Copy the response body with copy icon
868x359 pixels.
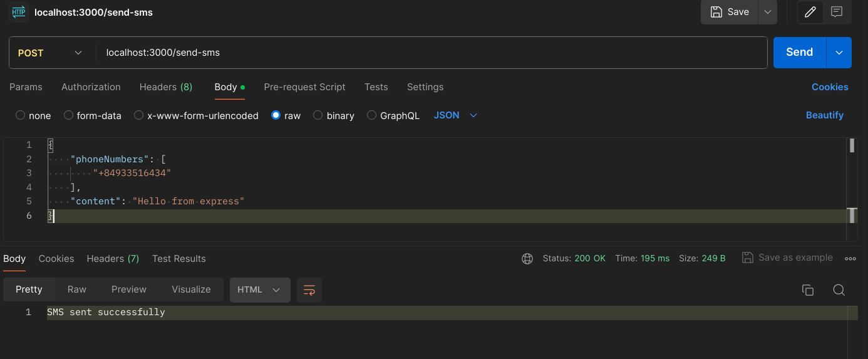pos(808,289)
